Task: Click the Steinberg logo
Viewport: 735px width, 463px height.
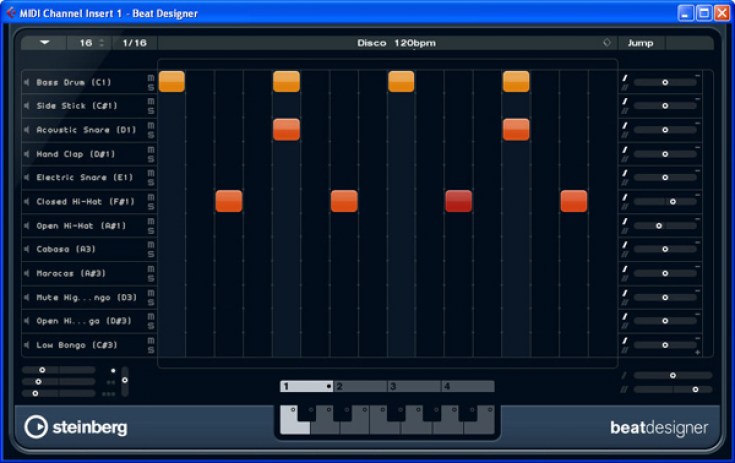Action: [75, 427]
